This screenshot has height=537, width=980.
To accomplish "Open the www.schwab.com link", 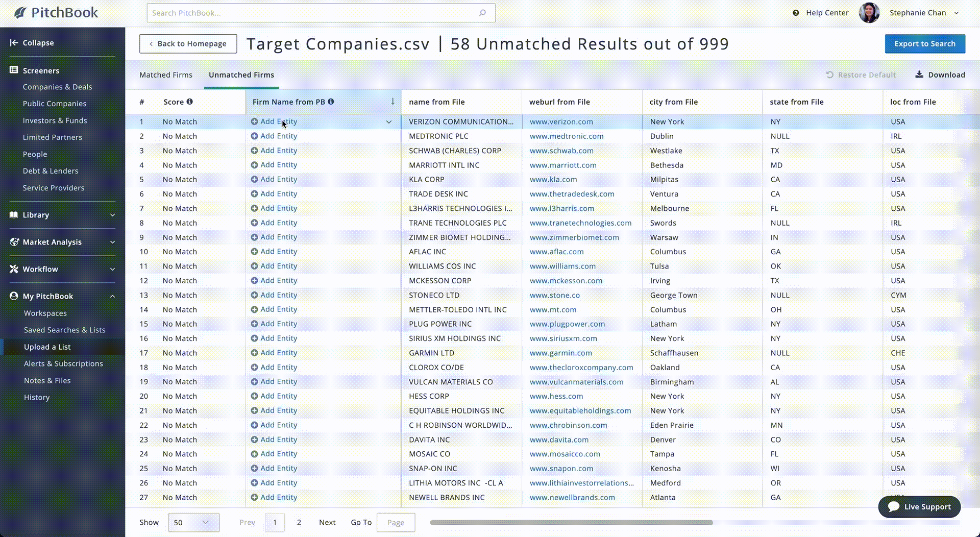I will 561,151.
